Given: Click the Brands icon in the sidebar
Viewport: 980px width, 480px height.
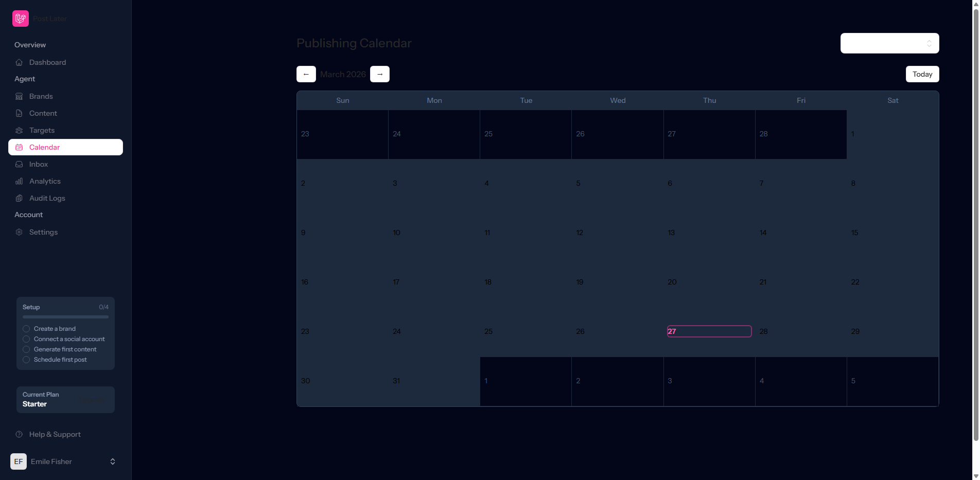Looking at the screenshot, I should point(19,96).
